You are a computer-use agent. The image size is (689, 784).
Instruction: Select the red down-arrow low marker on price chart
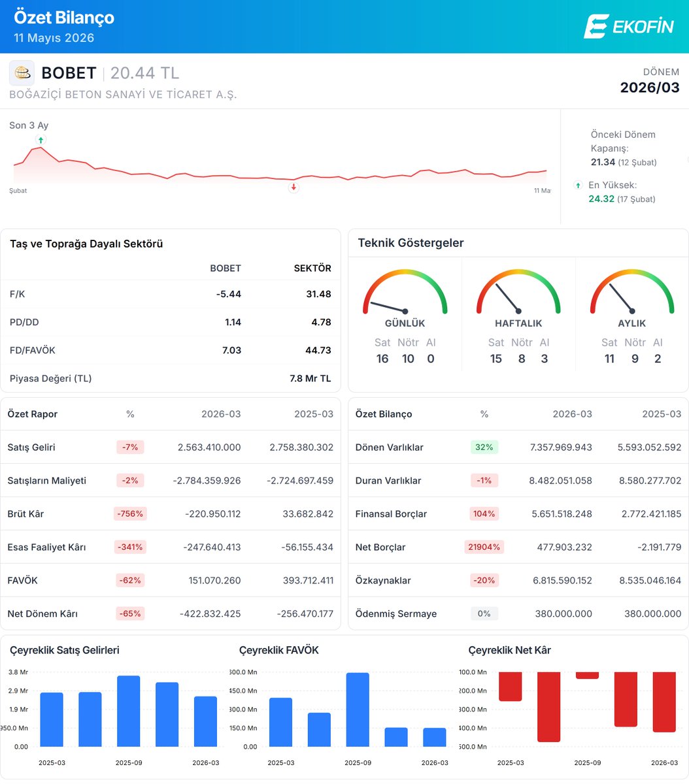click(x=294, y=187)
